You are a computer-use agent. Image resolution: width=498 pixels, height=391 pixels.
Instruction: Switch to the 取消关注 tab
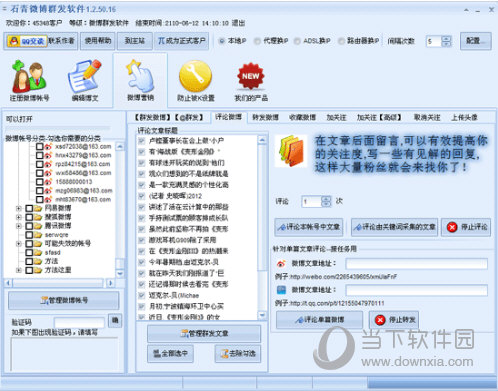tap(427, 117)
